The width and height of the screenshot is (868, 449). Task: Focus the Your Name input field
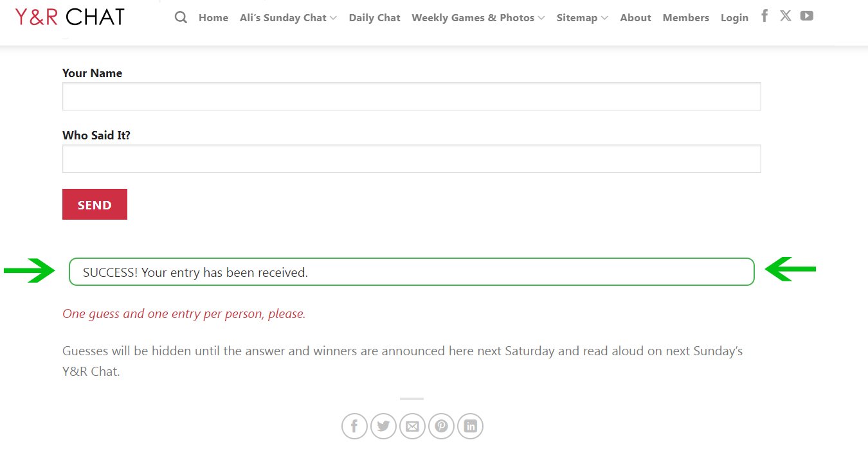pyautogui.click(x=411, y=96)
